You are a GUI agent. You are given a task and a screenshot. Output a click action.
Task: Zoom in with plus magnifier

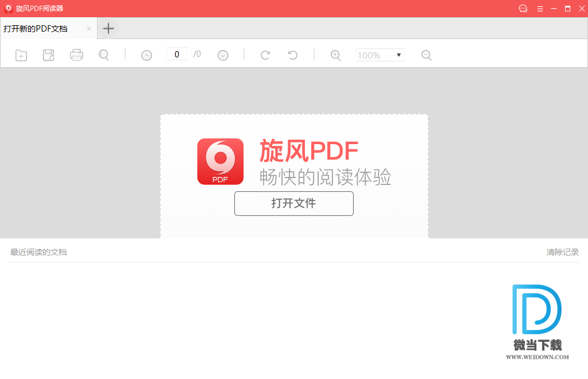(x=335, y=56)
